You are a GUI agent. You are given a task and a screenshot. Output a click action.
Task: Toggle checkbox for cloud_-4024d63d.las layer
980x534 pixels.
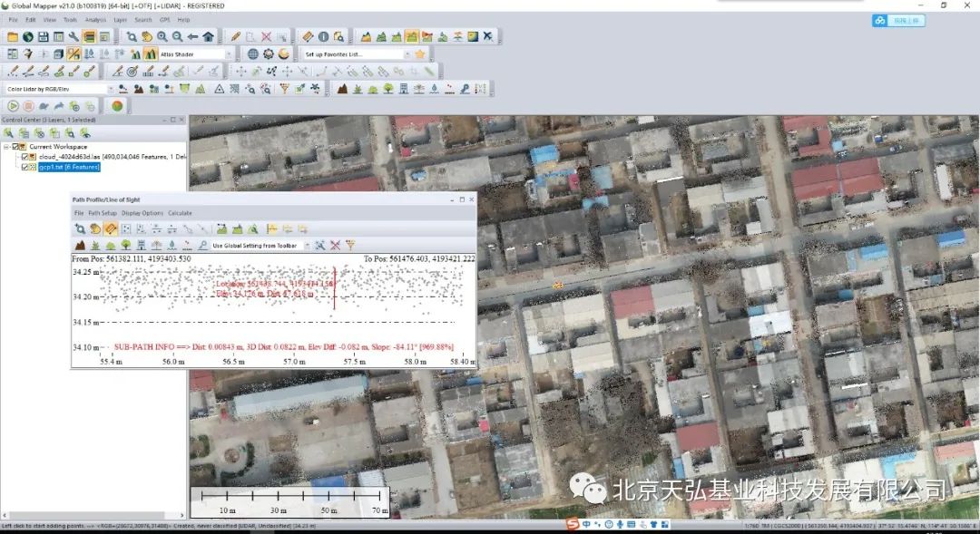[25, 157]
